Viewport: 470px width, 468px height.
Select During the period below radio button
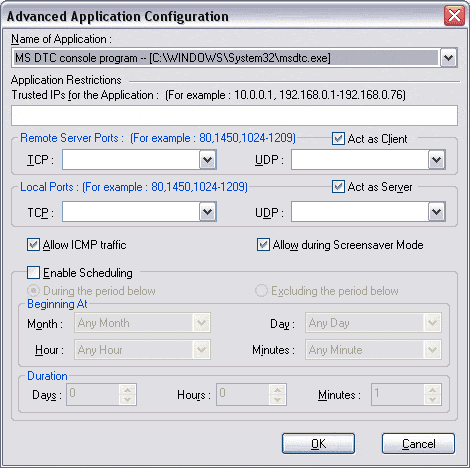tap(33, 291)
